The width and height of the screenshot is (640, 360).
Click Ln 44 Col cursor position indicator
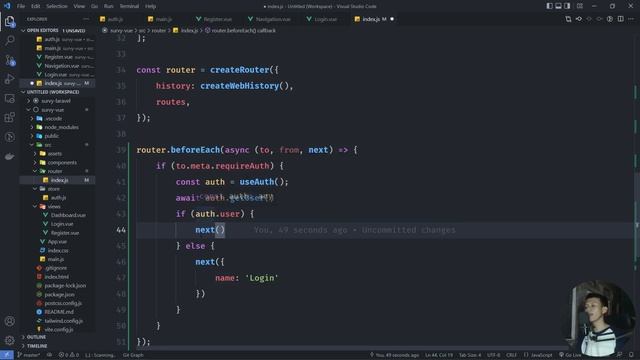[x=439, y=355]
